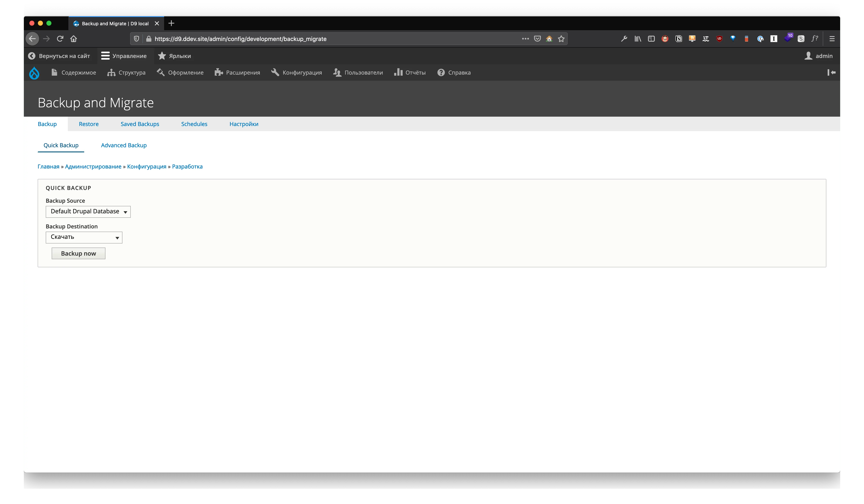The width and height of the screenshot is (864, 504).
Task: Open the Содержимое admin menu
Action: click(73, 73)
